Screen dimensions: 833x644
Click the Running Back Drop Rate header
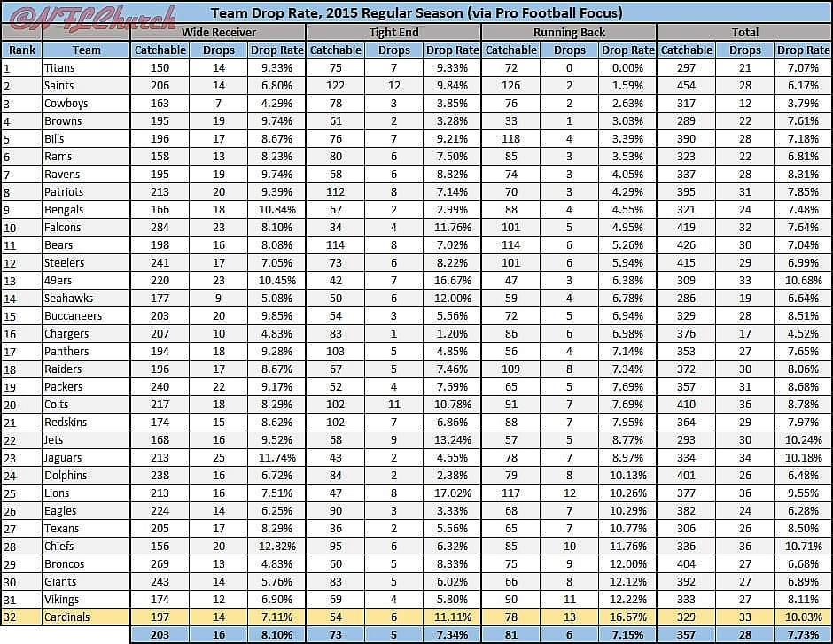pyautogui.click(x=627, y=50)
